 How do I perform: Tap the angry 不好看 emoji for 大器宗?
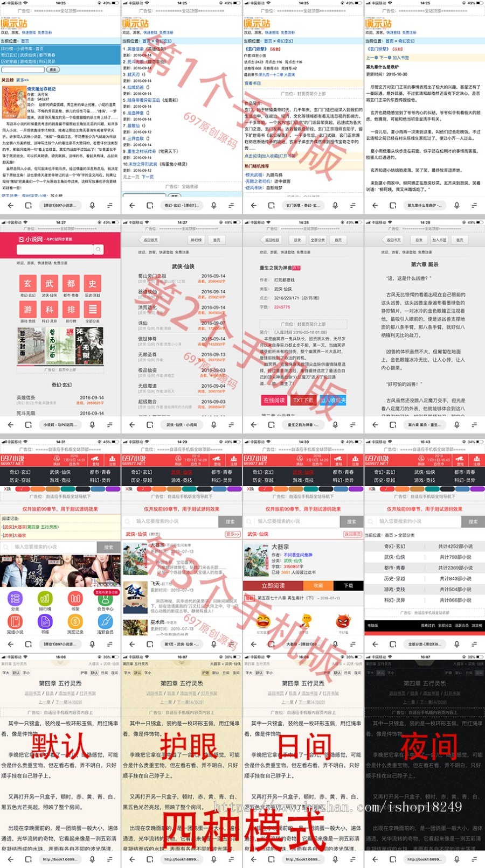click(343, 622)
